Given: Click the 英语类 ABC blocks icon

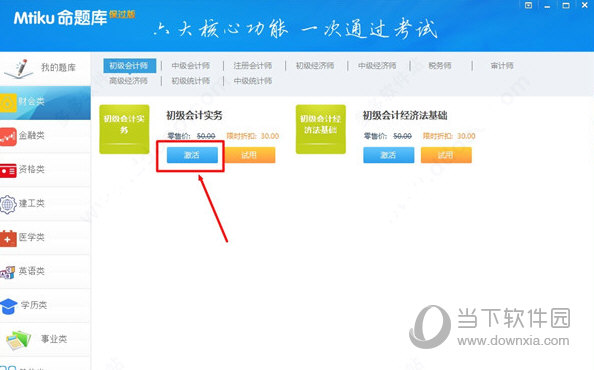Looking at the screenshot, I should point(8,272).
